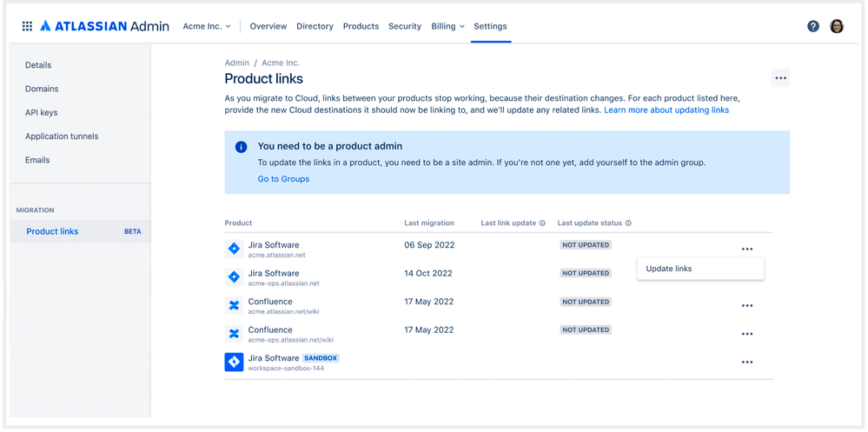Screen dimensions: 868x432
Task: Open the user profile avatar
Action: (837, 26)
